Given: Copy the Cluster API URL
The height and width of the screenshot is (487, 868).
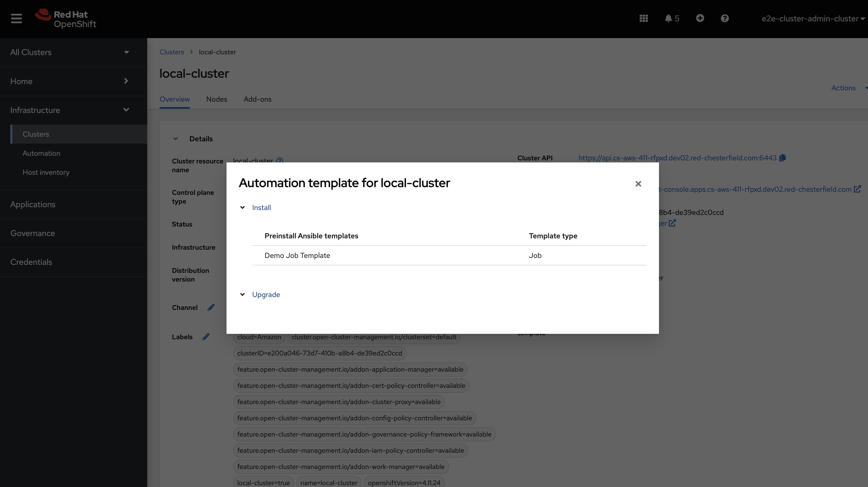Looking at the screenshot, I should pos(783,158).
